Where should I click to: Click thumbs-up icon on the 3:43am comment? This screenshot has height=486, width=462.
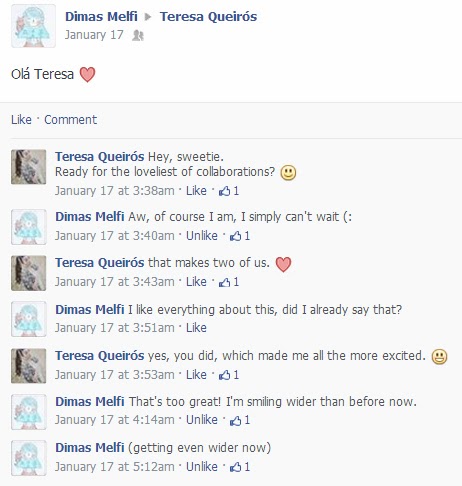(224, 282)
